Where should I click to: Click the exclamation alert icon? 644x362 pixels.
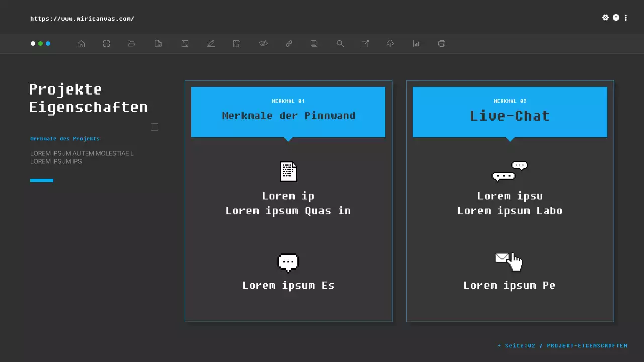(x=616, y=18)
